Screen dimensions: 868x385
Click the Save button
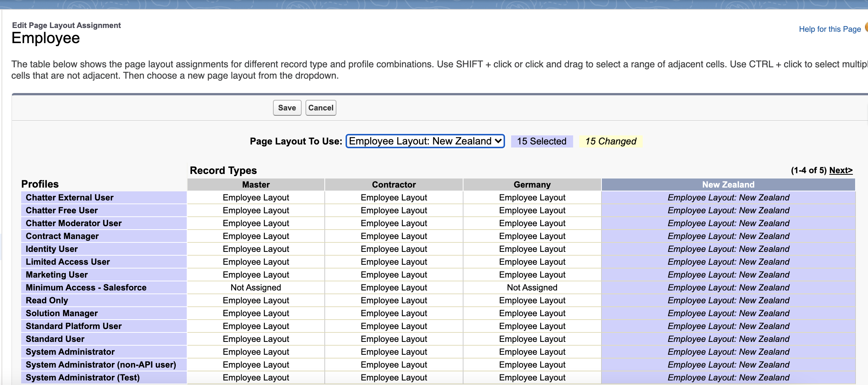pos(287,108)
